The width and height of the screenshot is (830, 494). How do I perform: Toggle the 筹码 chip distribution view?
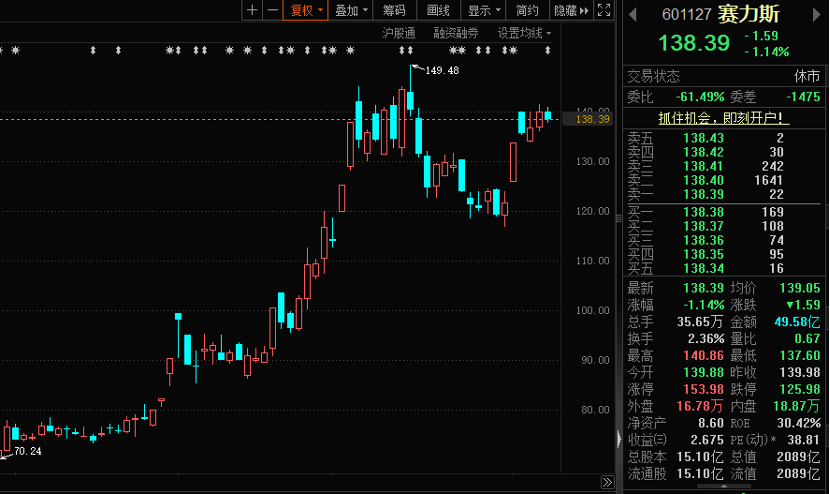point(393,10)
